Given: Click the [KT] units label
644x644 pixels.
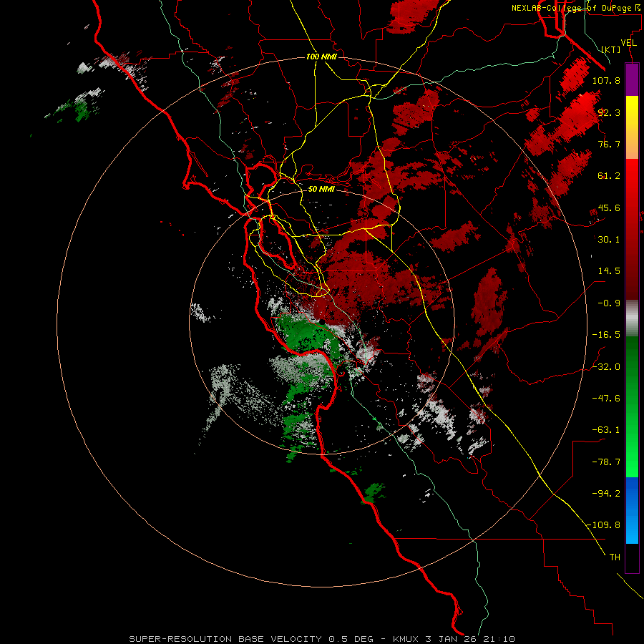Looking at the screenshot, I should click(x=611, y=49).
